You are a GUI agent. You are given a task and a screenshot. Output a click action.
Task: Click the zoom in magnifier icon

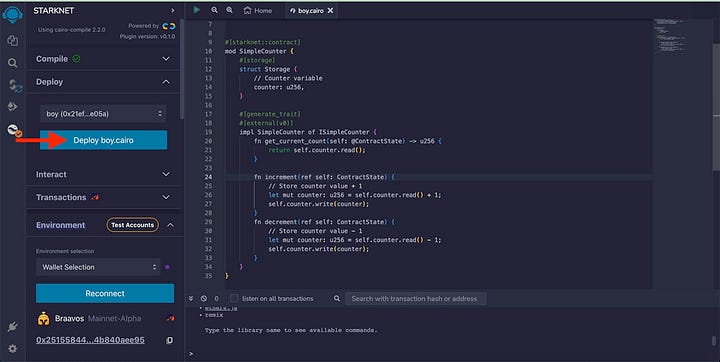pyautogui.click(x=229, y=10)
